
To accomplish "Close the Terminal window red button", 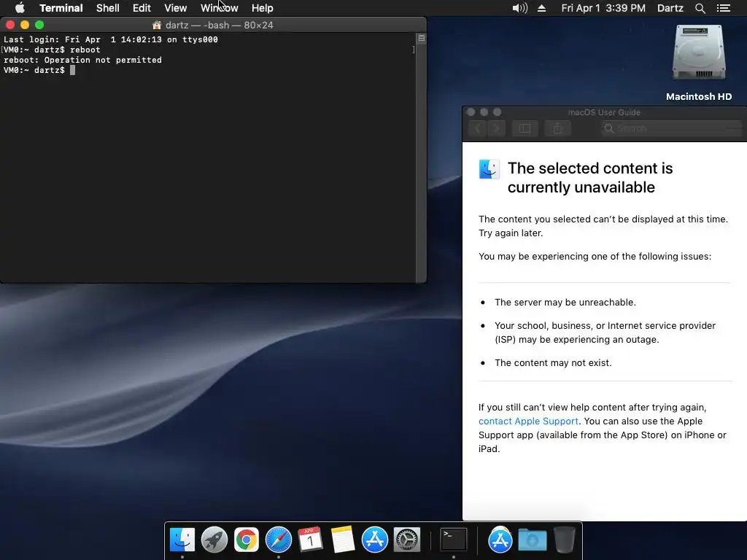I will tap(10, 25).
